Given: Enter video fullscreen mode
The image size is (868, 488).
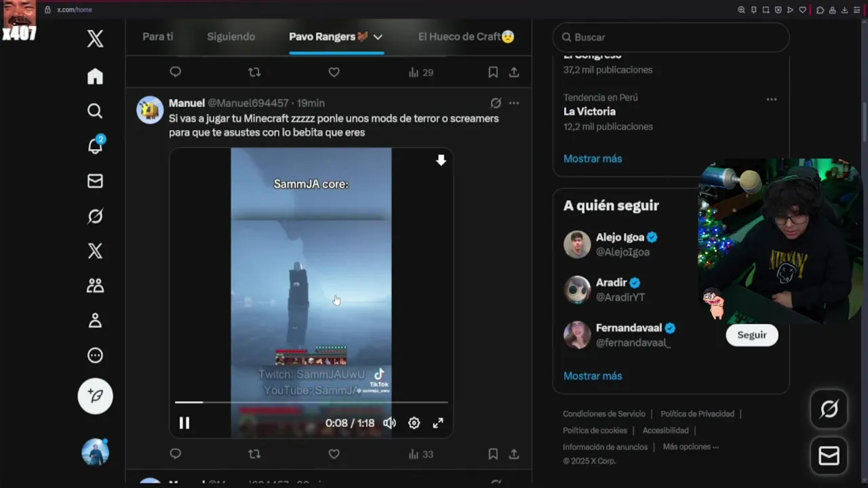Looking at the screenshot, I should (x=438, y=423).
